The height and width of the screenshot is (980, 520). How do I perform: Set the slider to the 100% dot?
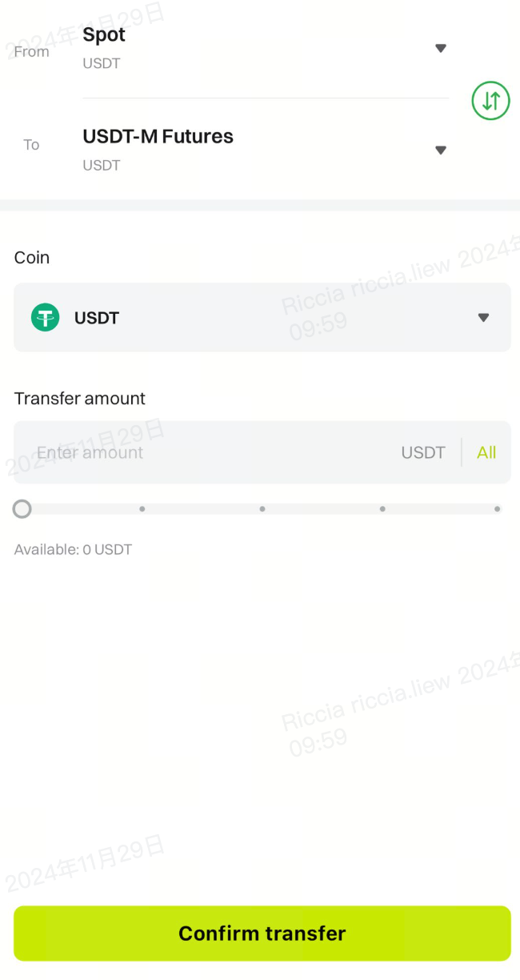[497, 508]
